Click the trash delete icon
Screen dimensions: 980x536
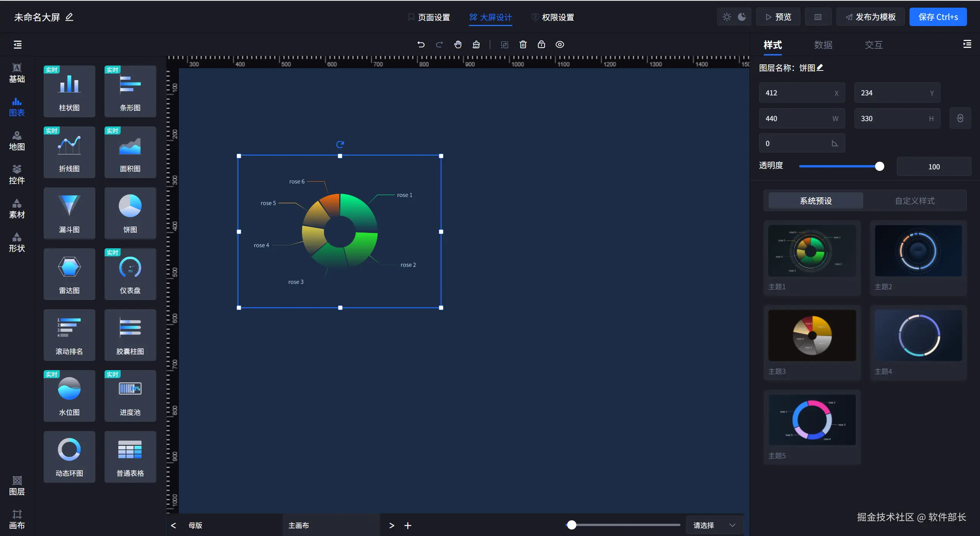(x=523, y=44)
